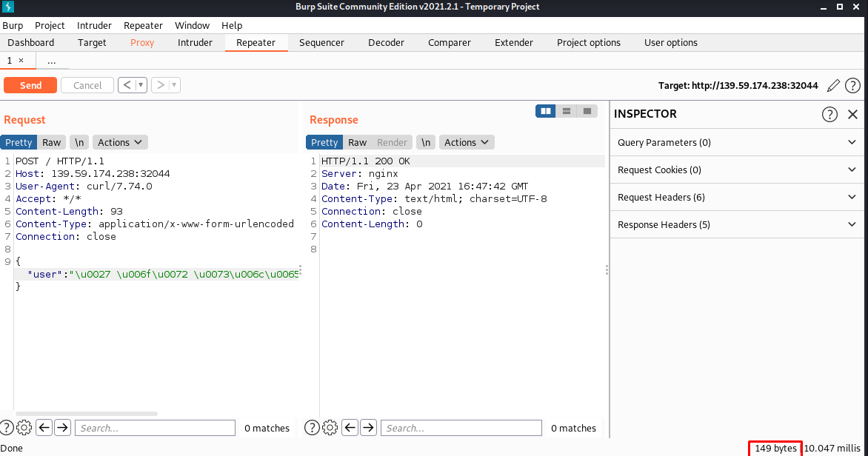Click the pencil icon to edit target

[833, 86]
